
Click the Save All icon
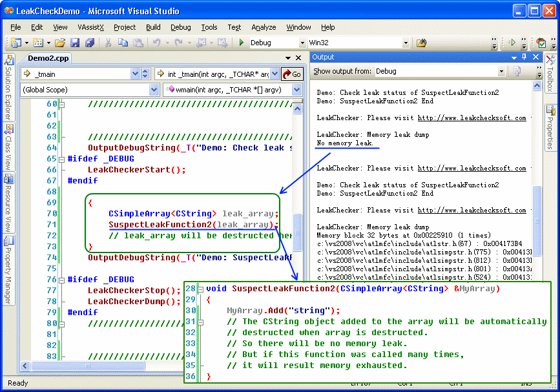click(x=89, y=43)
